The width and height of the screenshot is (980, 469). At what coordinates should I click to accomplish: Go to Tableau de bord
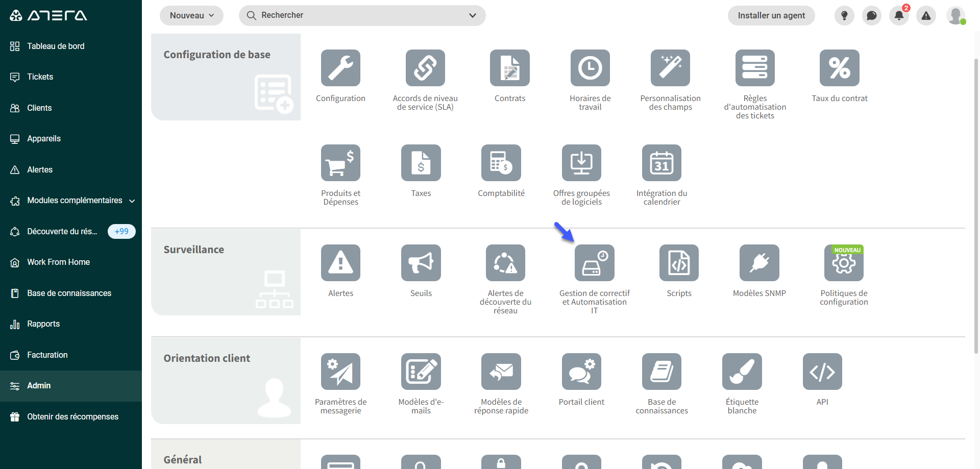pyautogui.click(x=71, y=46)
